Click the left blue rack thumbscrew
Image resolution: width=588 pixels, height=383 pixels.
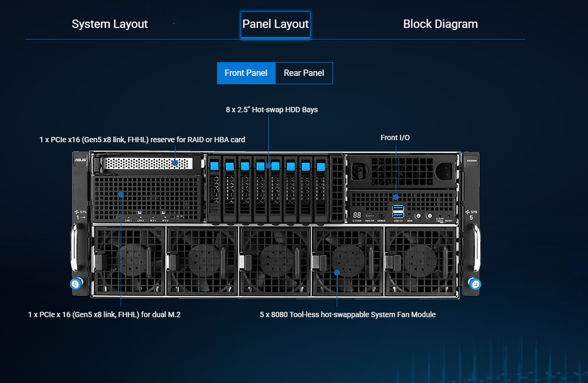(77, 284)
